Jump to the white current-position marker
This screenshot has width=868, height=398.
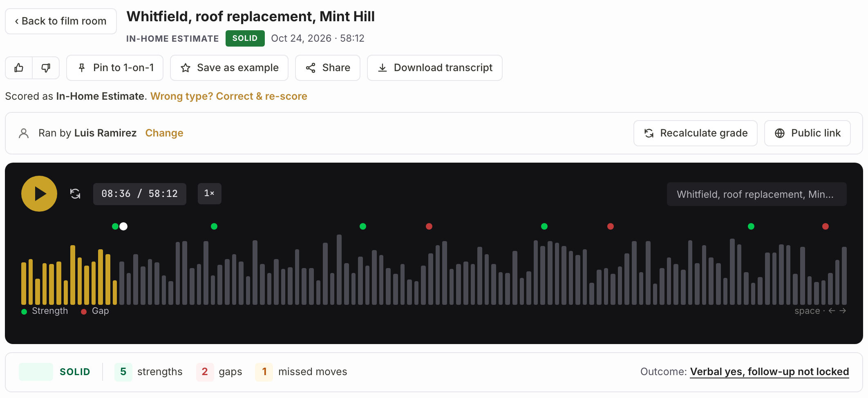click(123, 226)
